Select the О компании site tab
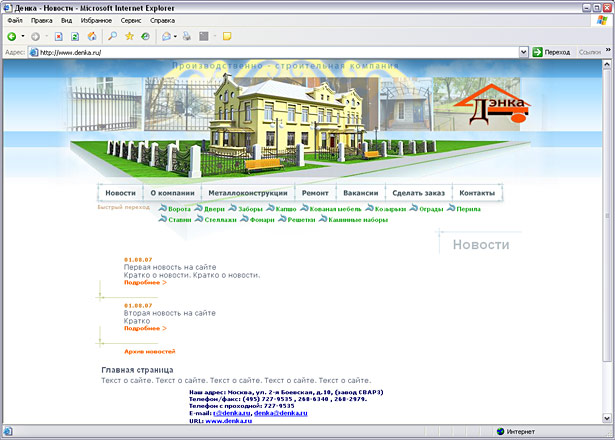615x440 pixels. (173, 193)
